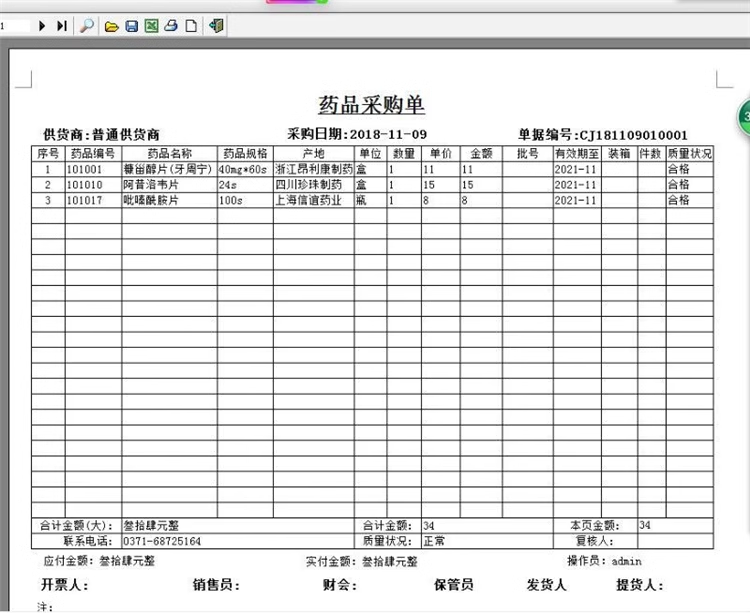
Task: Click 复核人 label
Action: coord(594,541)
